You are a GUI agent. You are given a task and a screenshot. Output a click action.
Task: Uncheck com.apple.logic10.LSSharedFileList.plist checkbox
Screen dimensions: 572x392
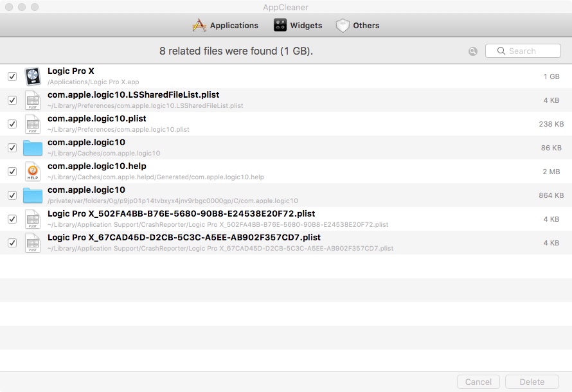12,100
